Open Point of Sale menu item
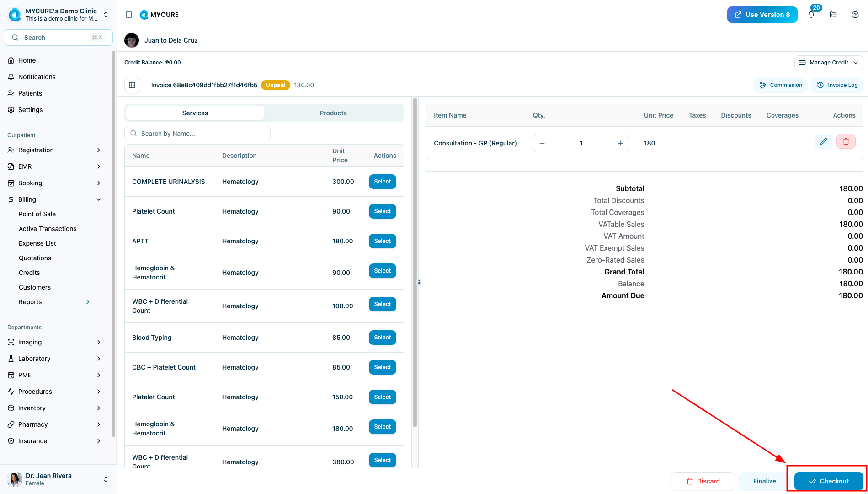The width and height of the screenshot is (868, 494). coord(37,214)
